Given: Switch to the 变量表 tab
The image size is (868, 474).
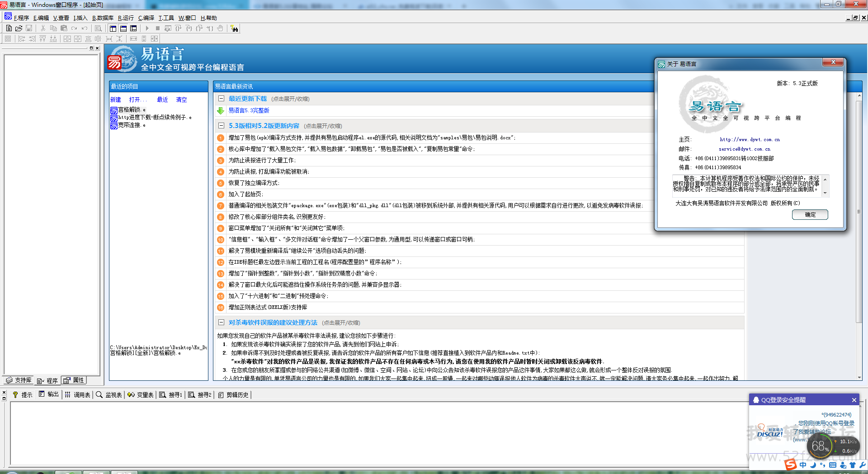Looking at the screenshot, I should click(141, 395).
